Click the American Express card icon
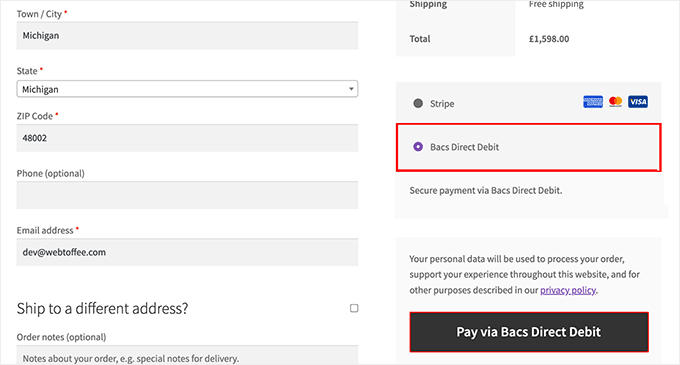 pyautogui.click(x=593, y=102)
